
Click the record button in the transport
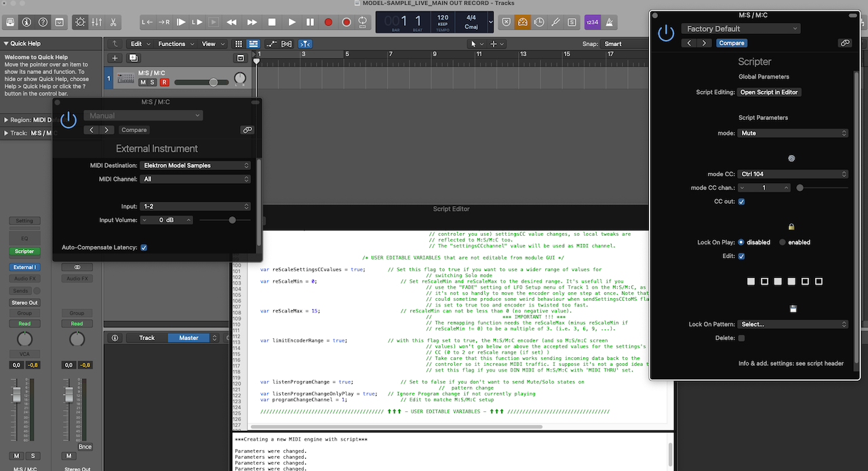(x=328, y=22)
